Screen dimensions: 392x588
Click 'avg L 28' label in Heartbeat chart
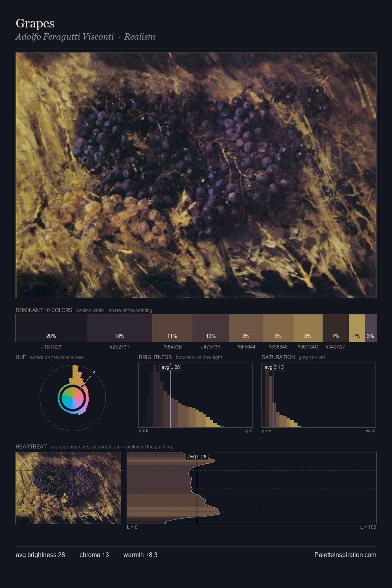(x=197, y=457)
